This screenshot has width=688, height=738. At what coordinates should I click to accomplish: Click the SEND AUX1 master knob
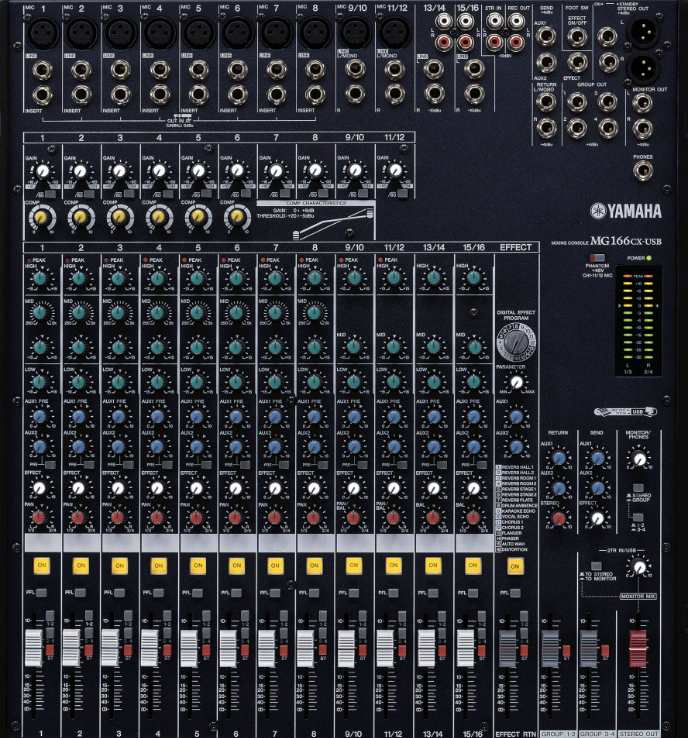coord(598,458)
